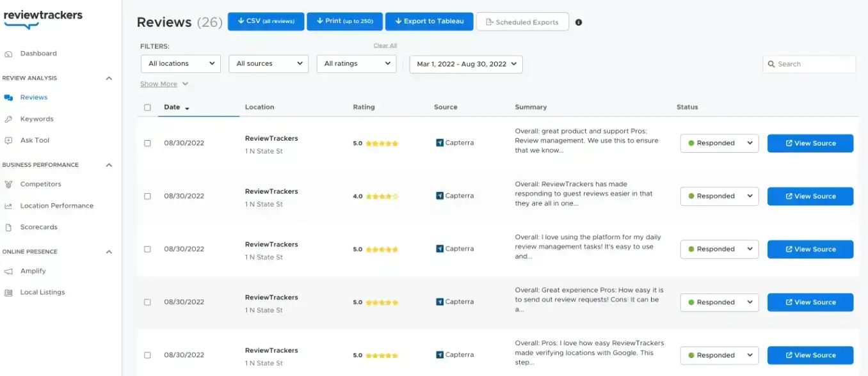This screenshot has height=376, width=868.
Task: Click the Clear All filters link
Action: [x=385, y=46]
